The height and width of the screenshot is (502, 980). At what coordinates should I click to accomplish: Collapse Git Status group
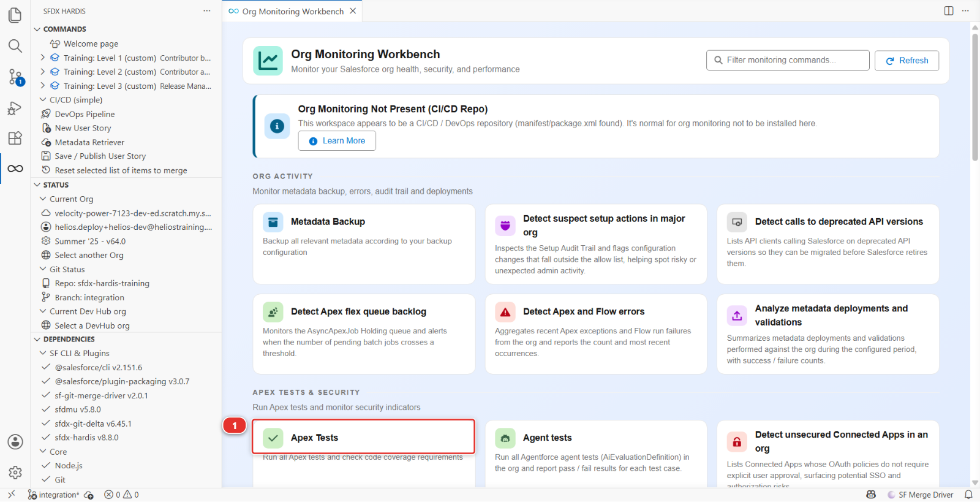point(43,269)
